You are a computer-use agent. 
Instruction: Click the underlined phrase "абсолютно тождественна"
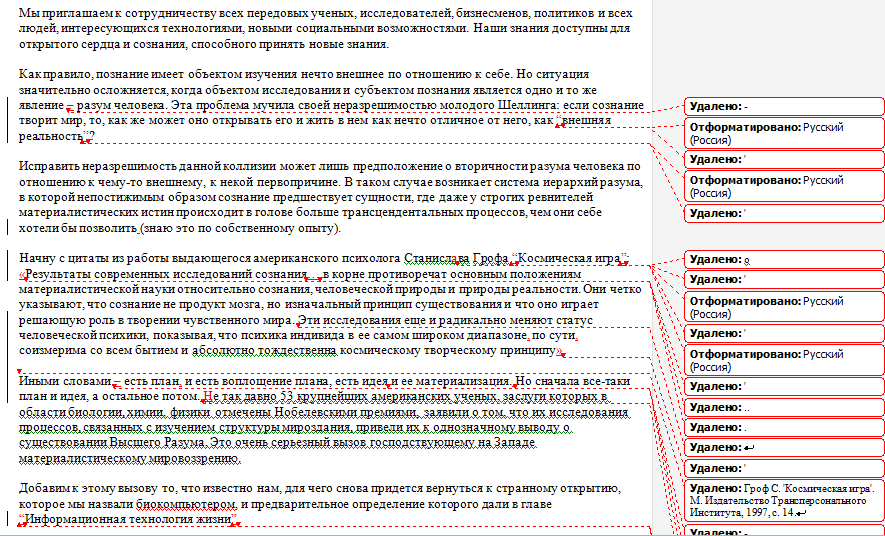[265, 351]
